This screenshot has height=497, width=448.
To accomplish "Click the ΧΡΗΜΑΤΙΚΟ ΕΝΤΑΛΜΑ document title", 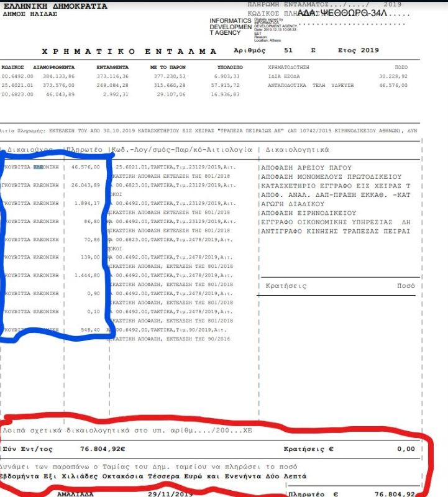I will pyautogui.click(x=122, y=51).
